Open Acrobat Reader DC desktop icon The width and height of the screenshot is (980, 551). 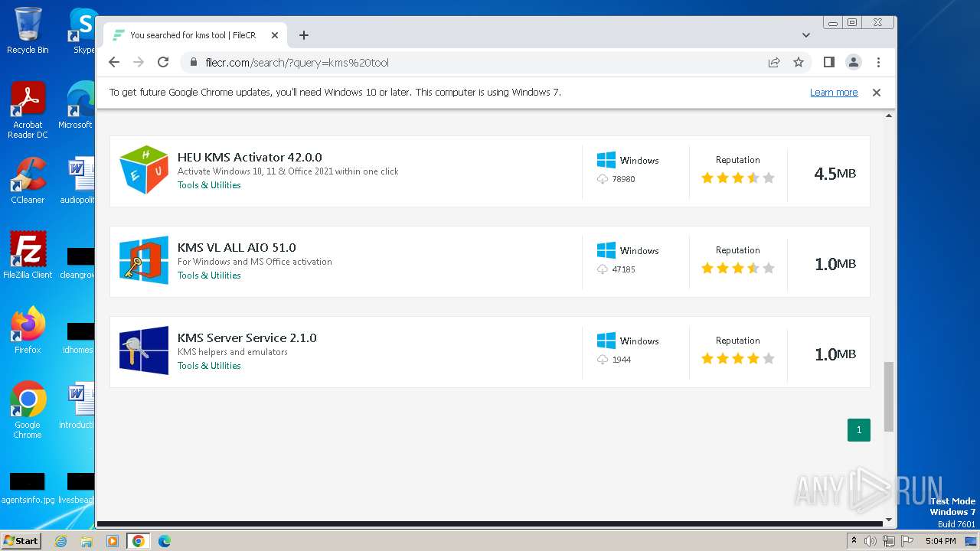tap(28, 111)
